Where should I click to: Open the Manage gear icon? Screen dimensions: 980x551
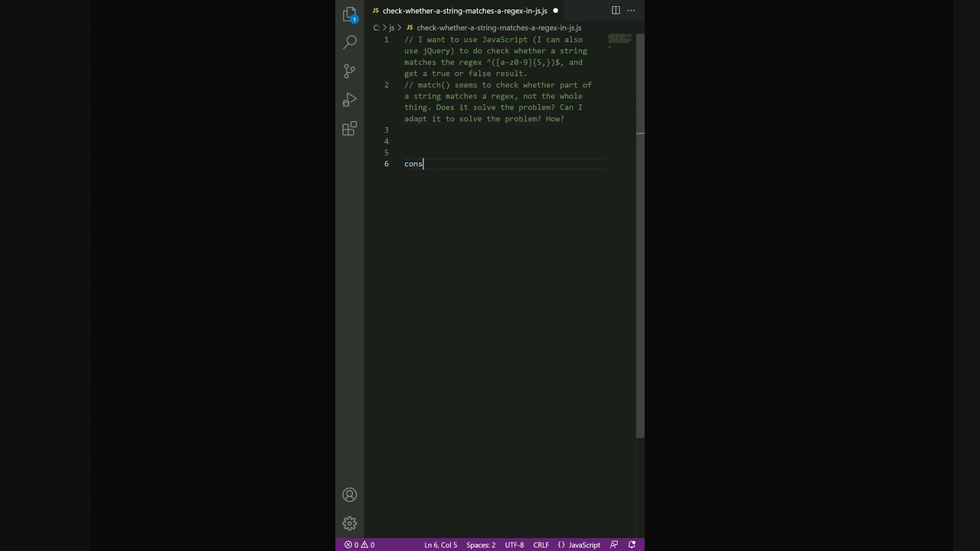350,523
